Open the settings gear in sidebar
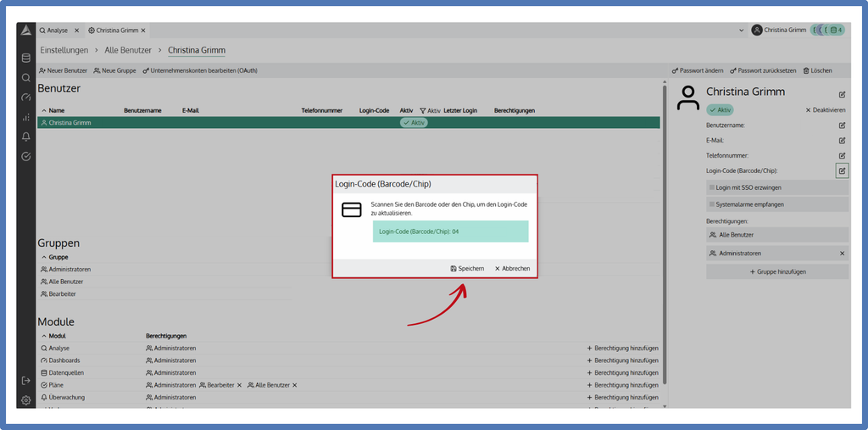The image size is (868, 430). [26, 400]
